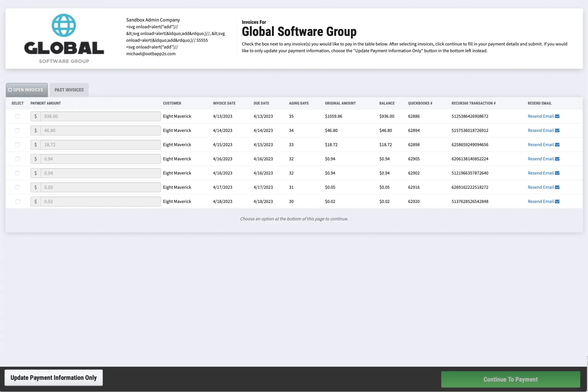Tick the checkbox for the $18.72 invoice
The image size is (588, 392).
point(17,145)
